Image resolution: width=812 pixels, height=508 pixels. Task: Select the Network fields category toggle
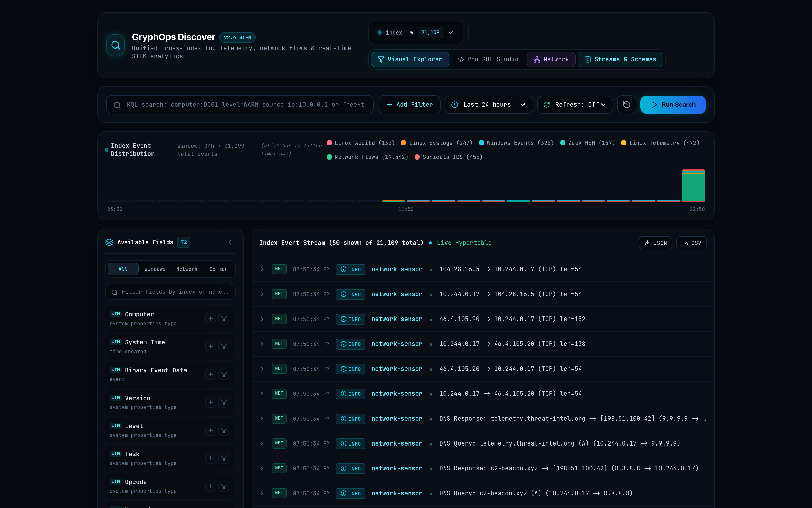point(187,269)
